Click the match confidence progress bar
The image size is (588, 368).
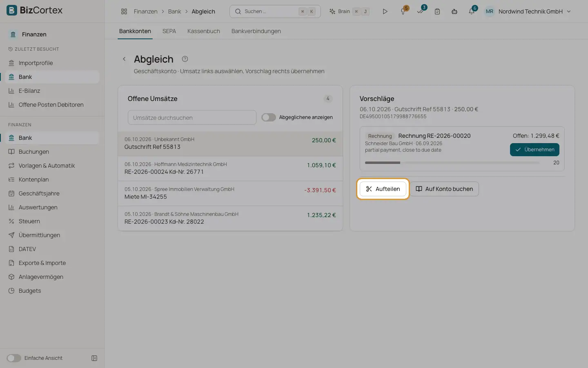pyautogui.click(x=452, y=163)
